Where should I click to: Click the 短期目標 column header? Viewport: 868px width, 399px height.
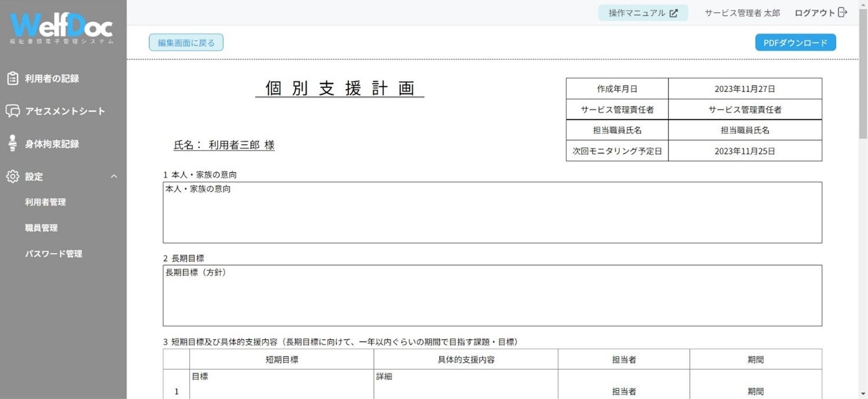[282, 360]
